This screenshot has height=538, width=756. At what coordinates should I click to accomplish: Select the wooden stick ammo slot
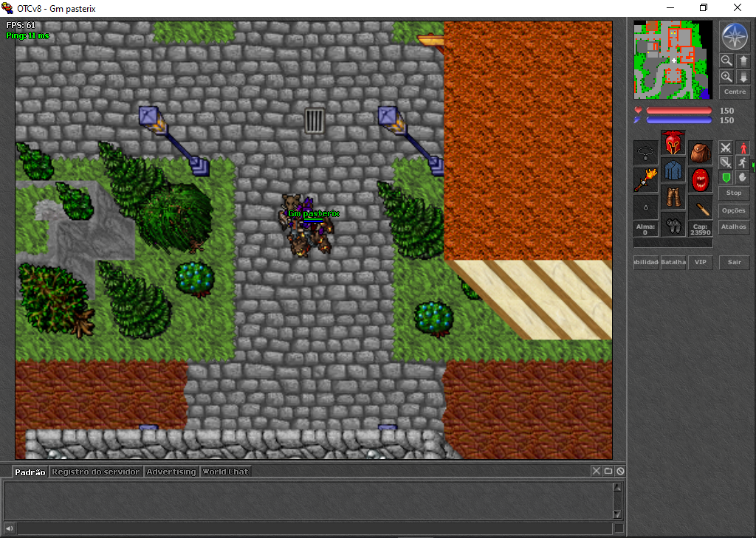(701, 207)
